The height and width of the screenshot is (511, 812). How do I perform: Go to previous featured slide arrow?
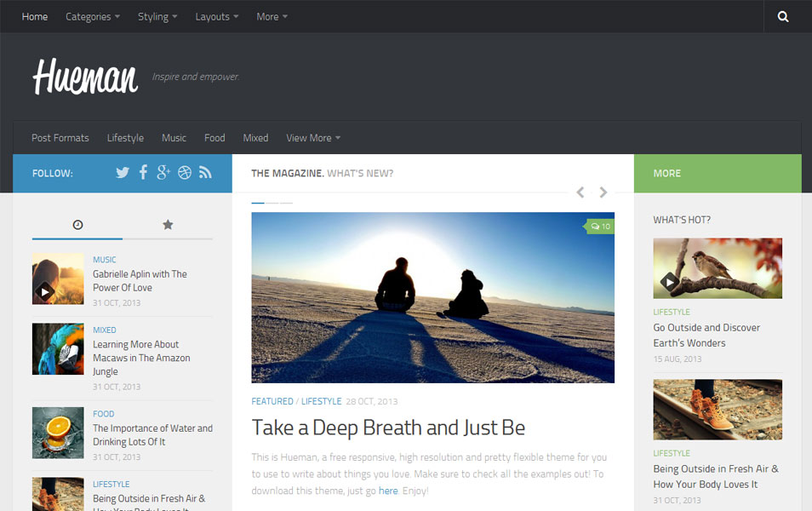[x=580, y=192]
